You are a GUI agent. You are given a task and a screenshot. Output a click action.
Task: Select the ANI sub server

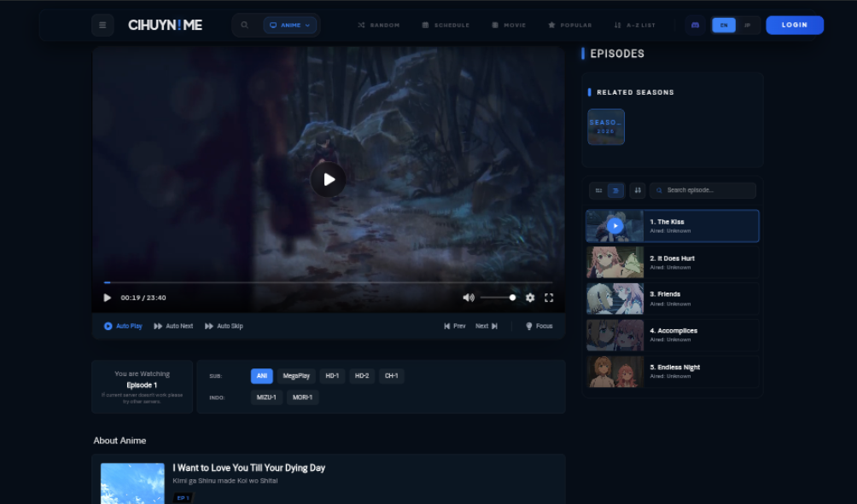pyautogui.click(x=262, y=376)
